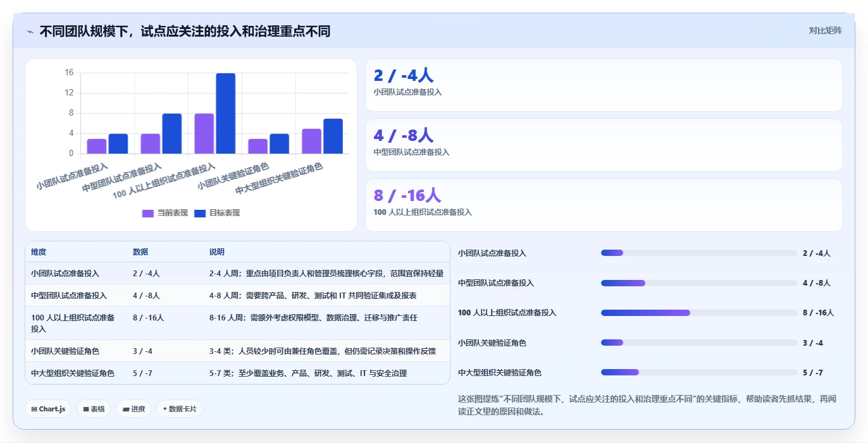The width and height of the screenshot is (868, 443).
Task: Select the purple 当前表现 bar for 中型团队试点准备投入
Action: point(151,143)
